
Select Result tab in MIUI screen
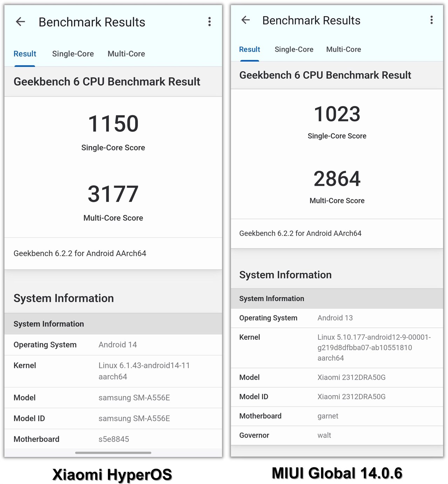coord(250,49)
